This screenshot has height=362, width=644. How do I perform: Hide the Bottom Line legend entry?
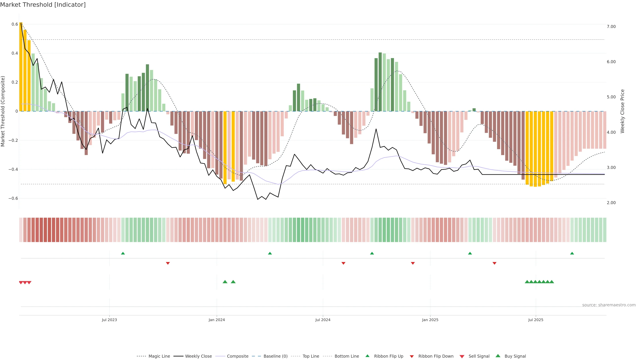tap(346, 356)
